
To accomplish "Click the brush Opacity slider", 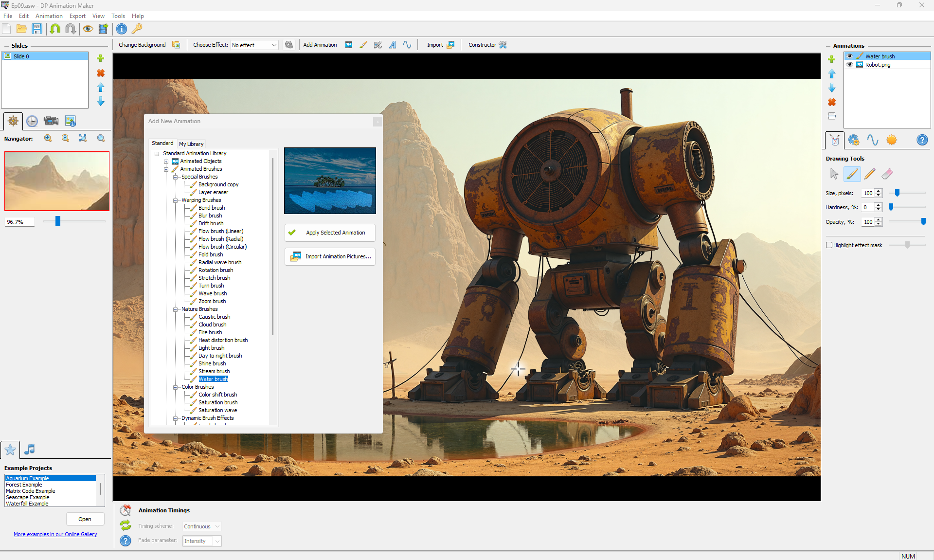I will pos(907,222).
